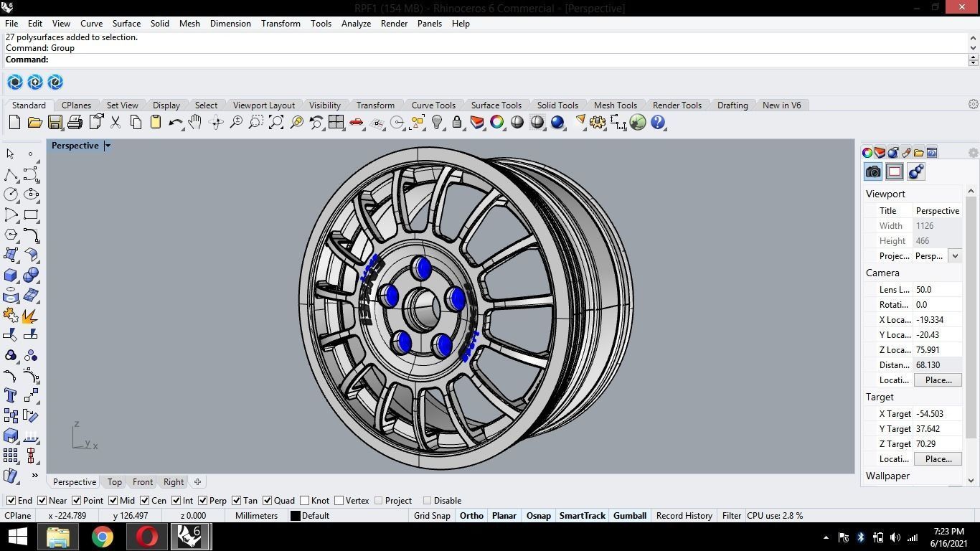
Task: Switch to the Curve Tools tab
Action: point(433,105)
